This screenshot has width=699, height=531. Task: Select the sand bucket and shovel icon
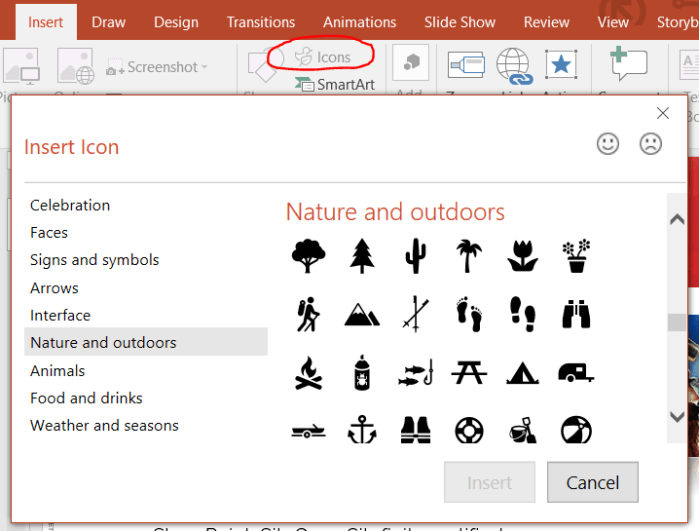click(522, 430)
